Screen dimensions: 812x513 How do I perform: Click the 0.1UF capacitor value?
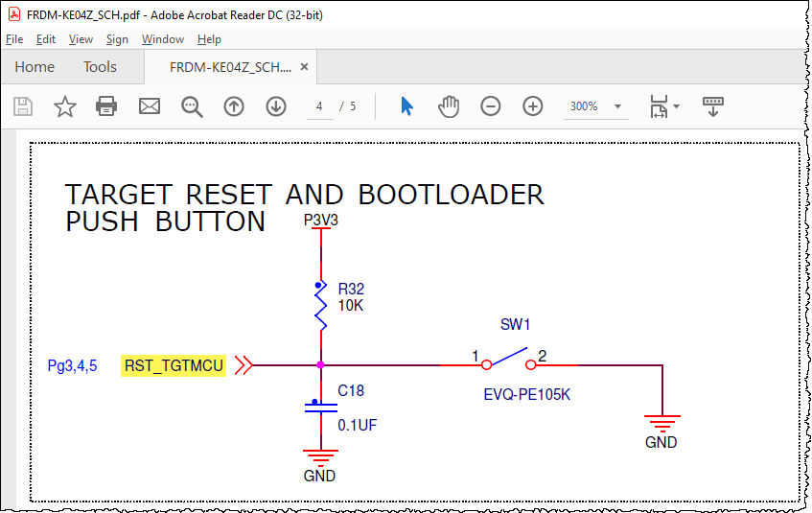click(358, 426)
